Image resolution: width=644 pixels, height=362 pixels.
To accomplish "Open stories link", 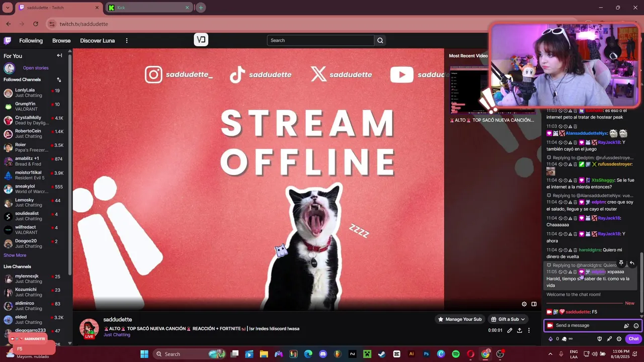I will coord(36,68).
